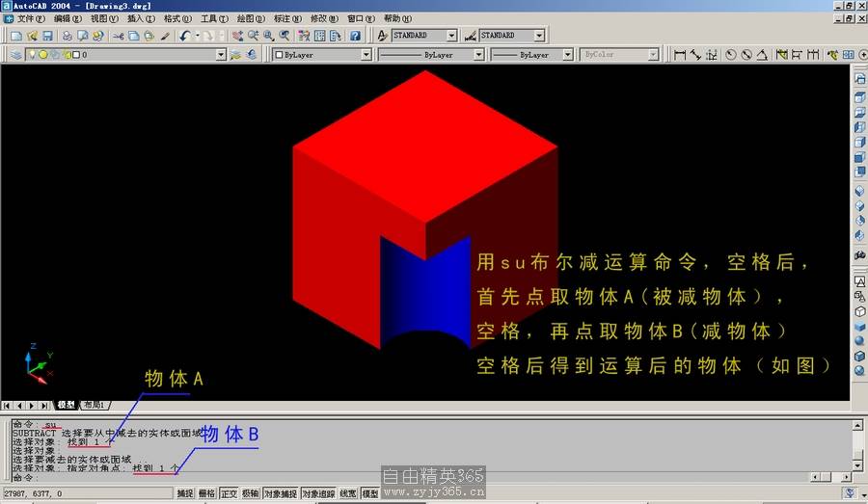The image size is (868, 504).
Task: Toggle 对象捕捉 object snap in status bar
Action: pos(280,493)
